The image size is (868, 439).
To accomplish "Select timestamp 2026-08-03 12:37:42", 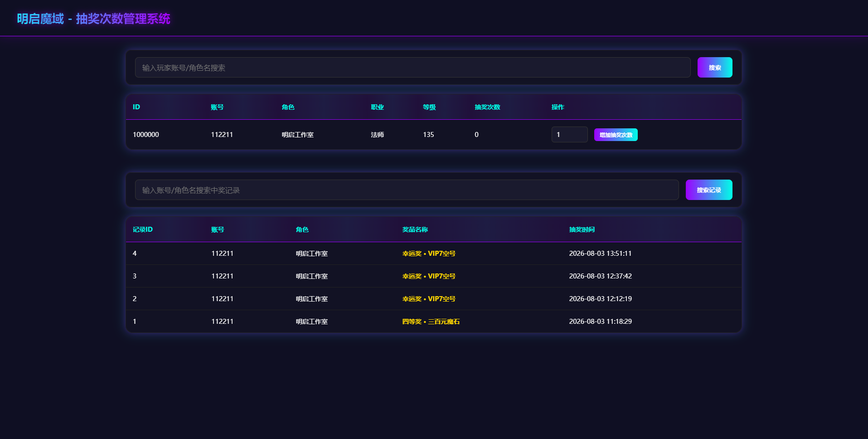I will (601, 276).
